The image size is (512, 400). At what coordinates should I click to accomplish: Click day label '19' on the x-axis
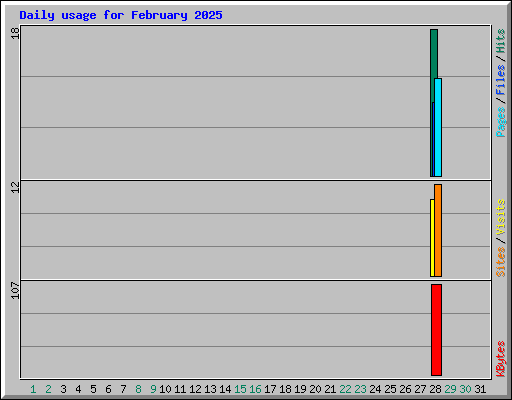pos(300,389)
